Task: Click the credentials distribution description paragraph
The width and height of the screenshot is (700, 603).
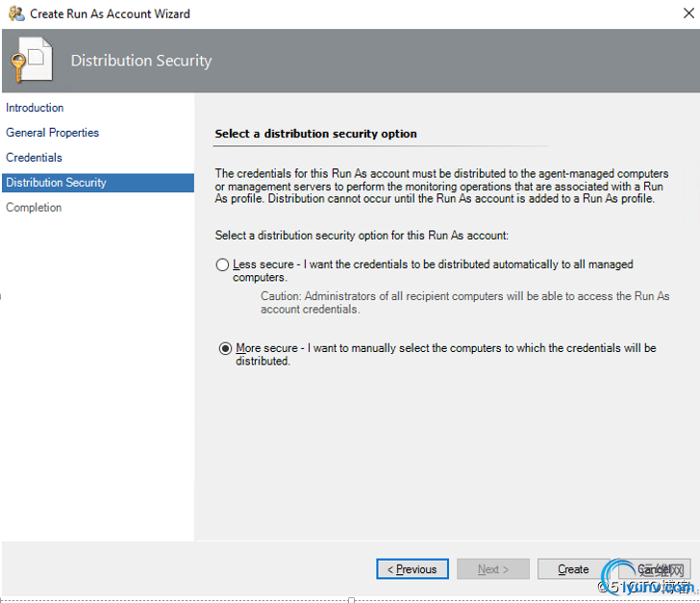Action: point(441,187)
